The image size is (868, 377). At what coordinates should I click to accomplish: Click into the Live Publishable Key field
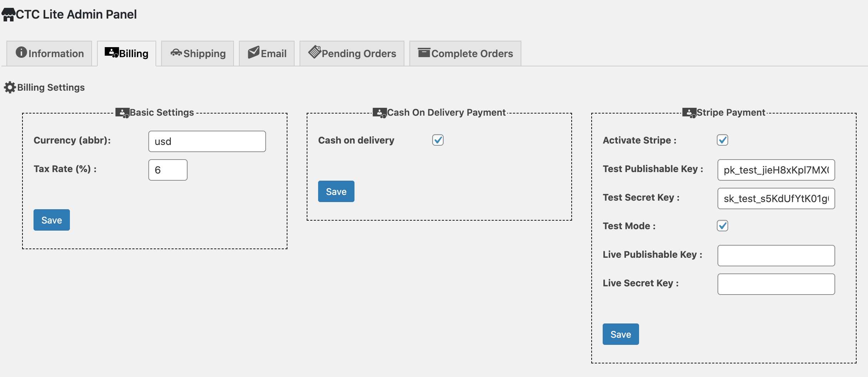[776, 256]
